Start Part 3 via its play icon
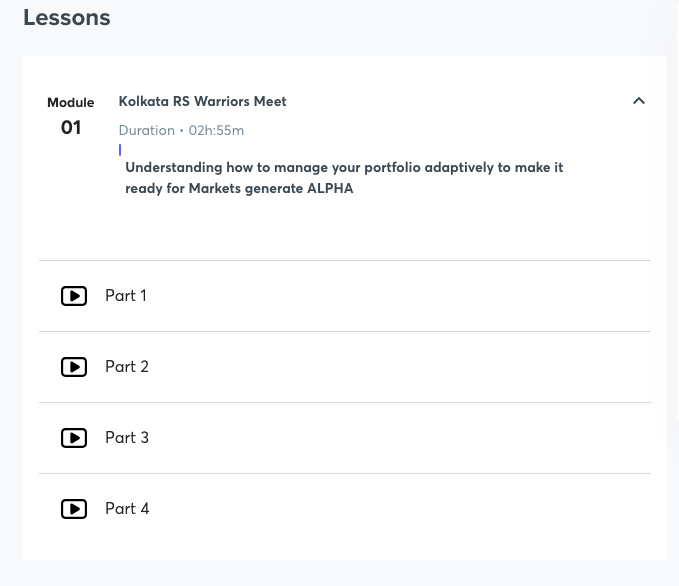The image size is (679, 586). tap(74, 438)
